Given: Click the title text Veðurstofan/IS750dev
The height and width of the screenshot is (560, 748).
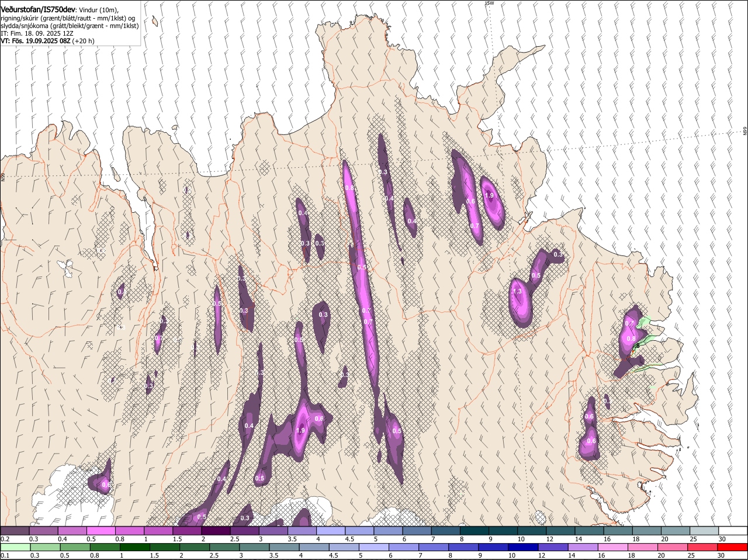Looking at the screenshot, I should [38, 10].
